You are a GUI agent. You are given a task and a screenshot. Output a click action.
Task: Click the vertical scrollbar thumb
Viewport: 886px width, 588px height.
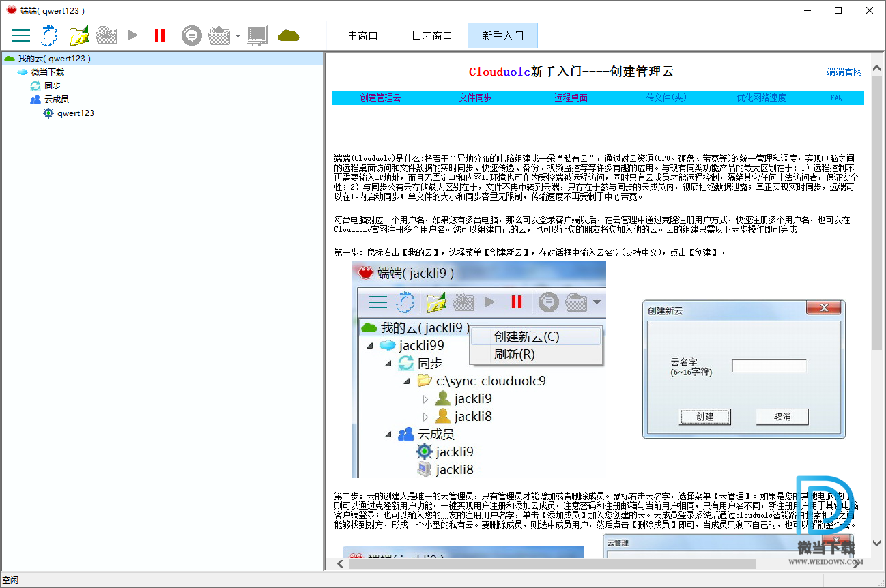pyautogui.click(x=877, y=212)
